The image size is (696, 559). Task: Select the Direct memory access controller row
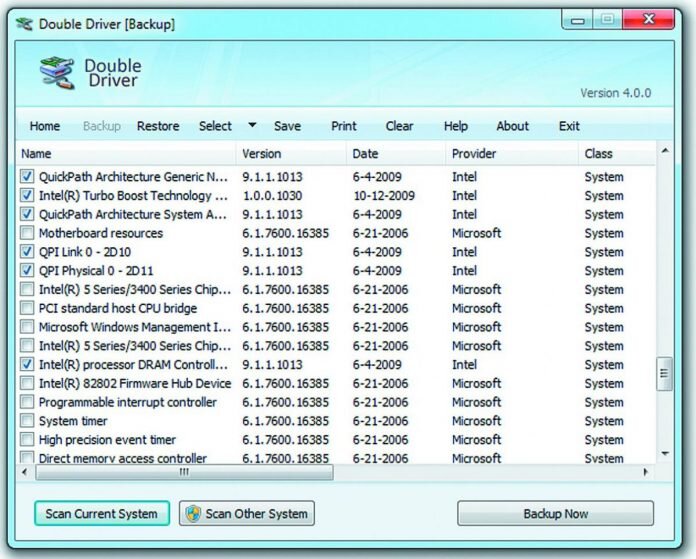tap(336, 458)
